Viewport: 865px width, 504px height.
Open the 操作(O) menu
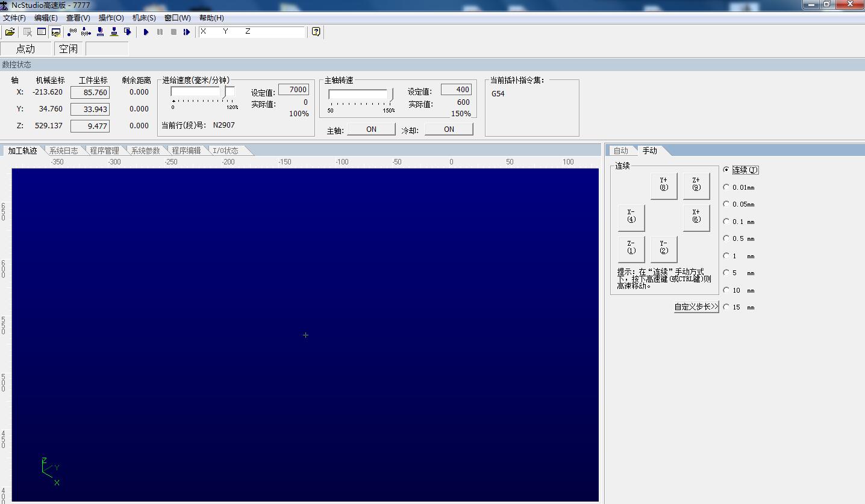click(x=111, y=18)
